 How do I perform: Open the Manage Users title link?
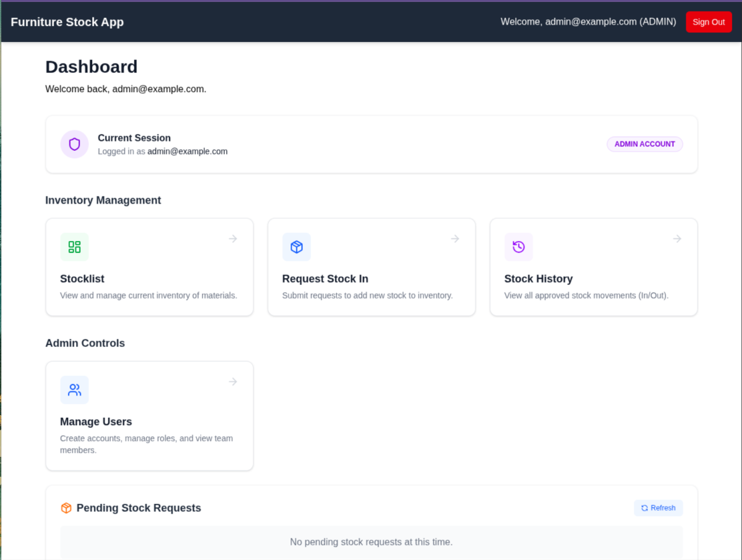96,422
